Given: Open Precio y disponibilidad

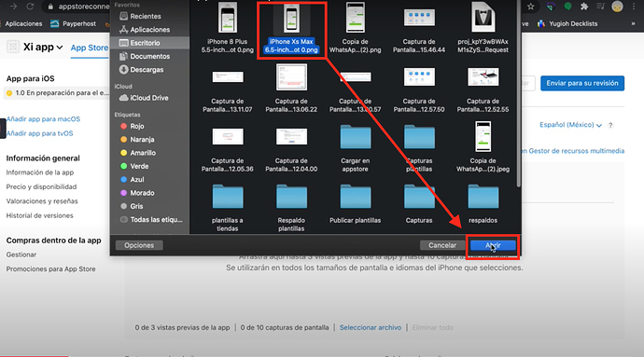Looking at the screenshot, I should (41, 186).
